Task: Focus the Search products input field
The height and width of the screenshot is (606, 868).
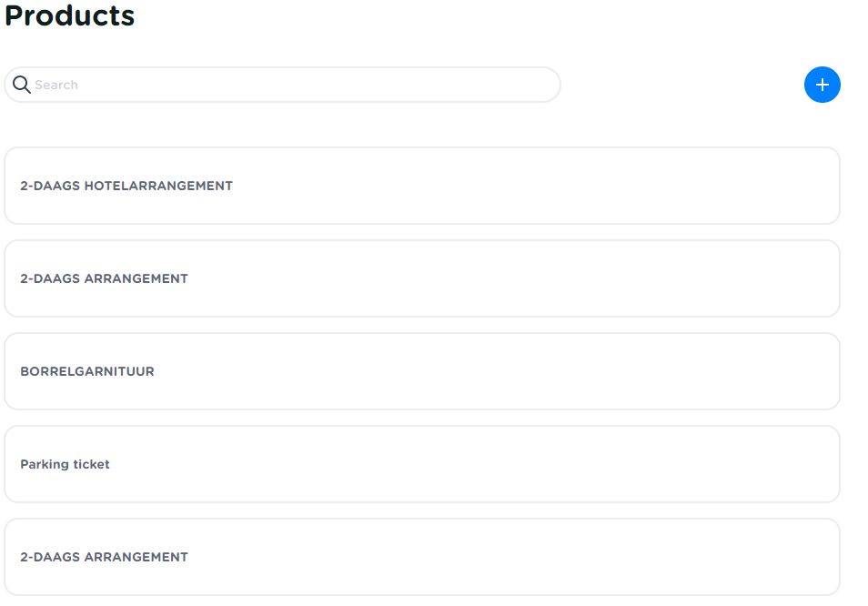Action: point(282,85)
